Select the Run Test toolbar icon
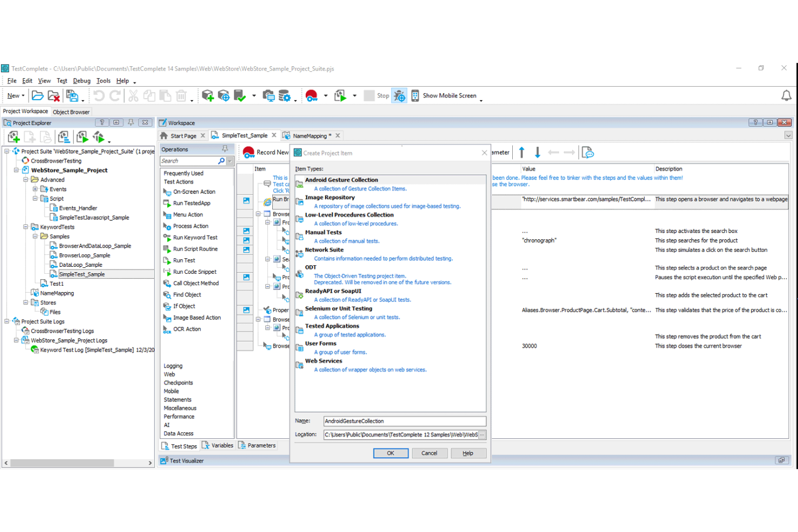Screen dimensions: 798x532 click(x=340, y=95)
